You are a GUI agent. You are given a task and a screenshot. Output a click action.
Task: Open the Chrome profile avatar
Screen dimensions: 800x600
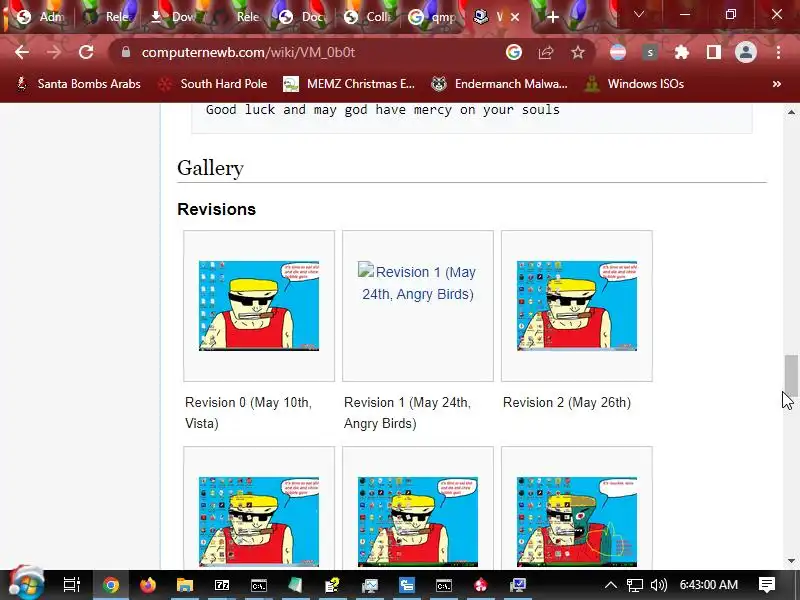(745, 52)
